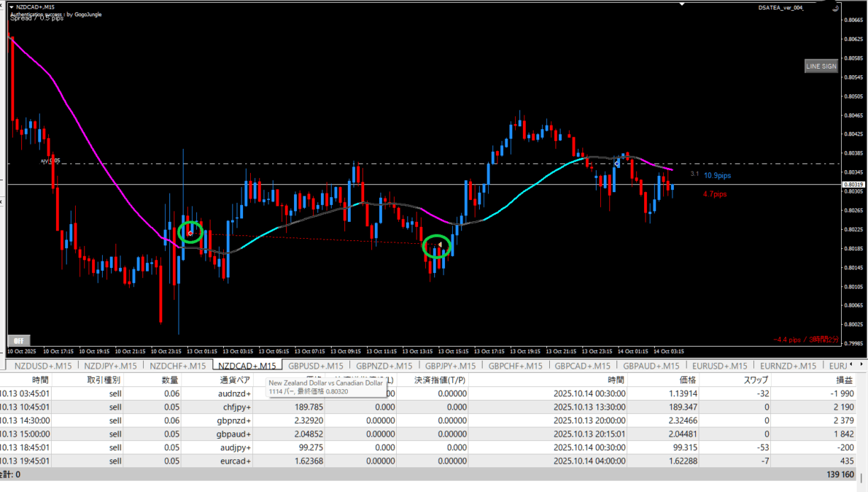This screenshot has height=492, width=868.
Task: Sort trades by スワップ column header
Action: point(755,380)
